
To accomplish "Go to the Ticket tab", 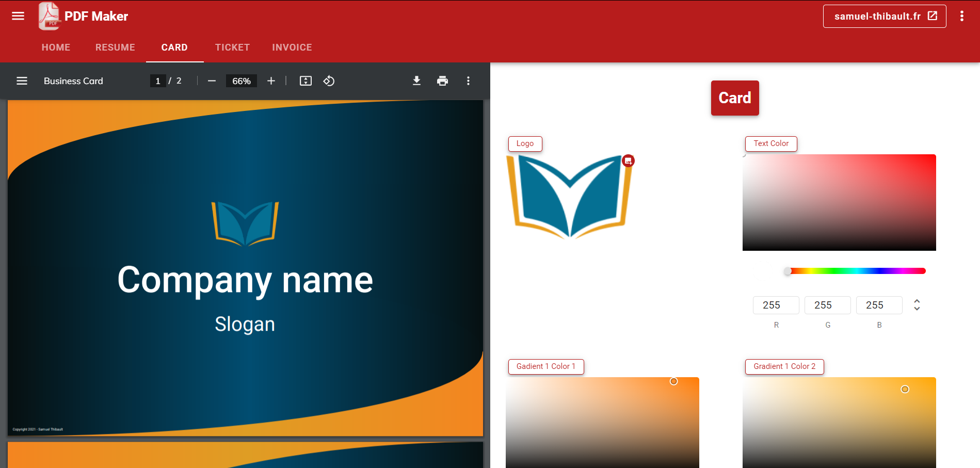I will pos(232,47).
